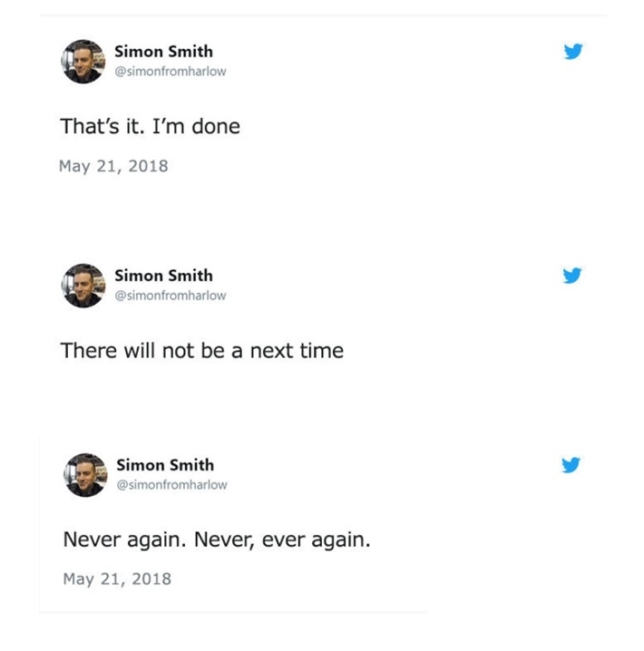Image resolution: width=644 pixels, height=651 pixels.
Task: Click Simon Smith name on first tweet
Action: (x=163, y=52)
